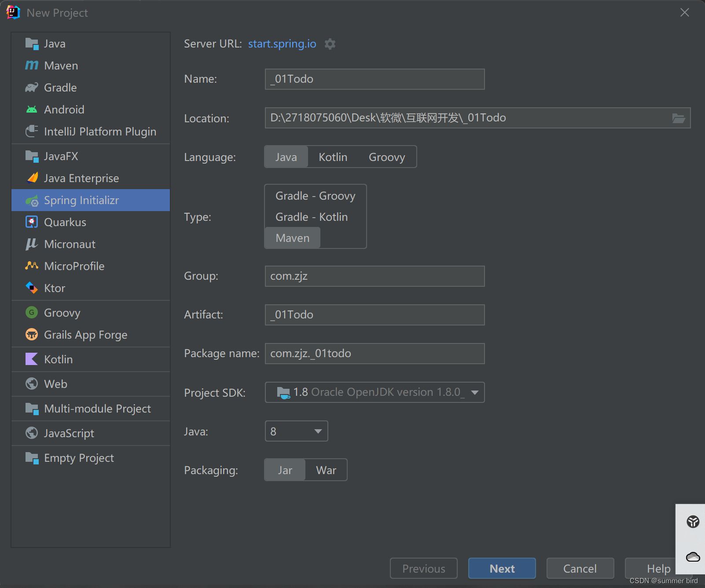Select Micronaut project generator
Image resolution: width=705 pixels, height=588 pixels.
click(x=91, y=244)
